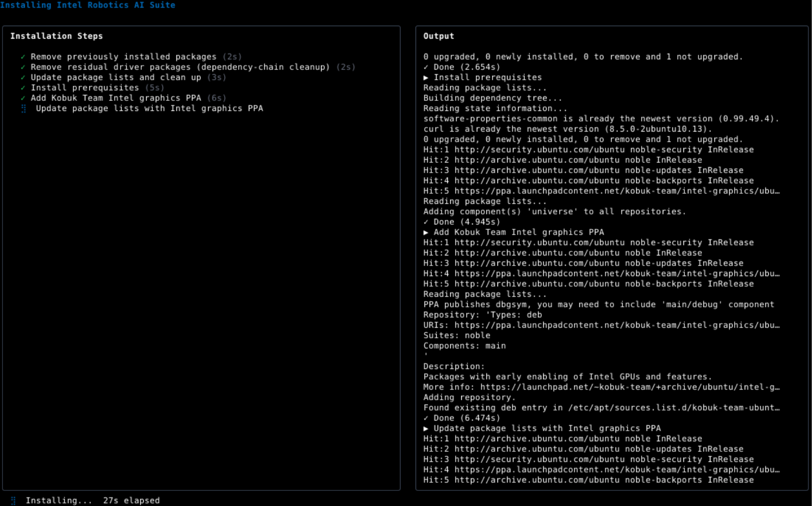Click the checkmark before "Done (4.945s)"
This screenshot has height=506, width=812.
[x=426, y=222]
